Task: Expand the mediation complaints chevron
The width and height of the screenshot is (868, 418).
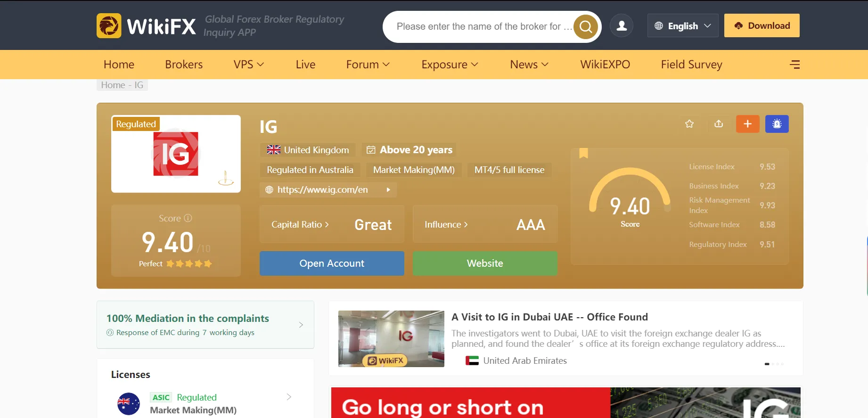Action: 301,325
